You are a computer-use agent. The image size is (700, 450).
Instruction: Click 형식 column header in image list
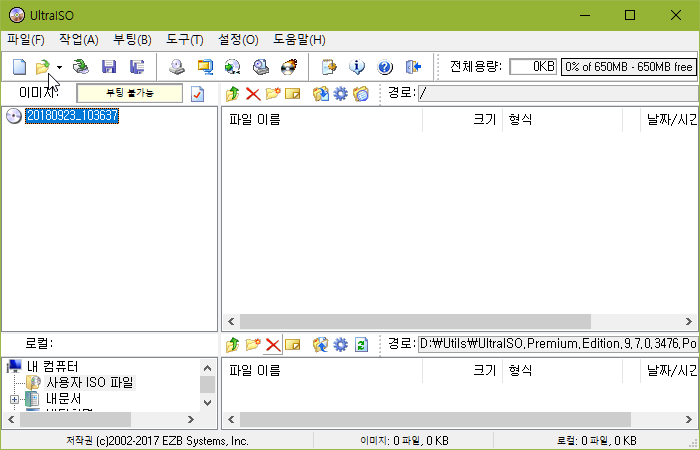tap(562, 120)
